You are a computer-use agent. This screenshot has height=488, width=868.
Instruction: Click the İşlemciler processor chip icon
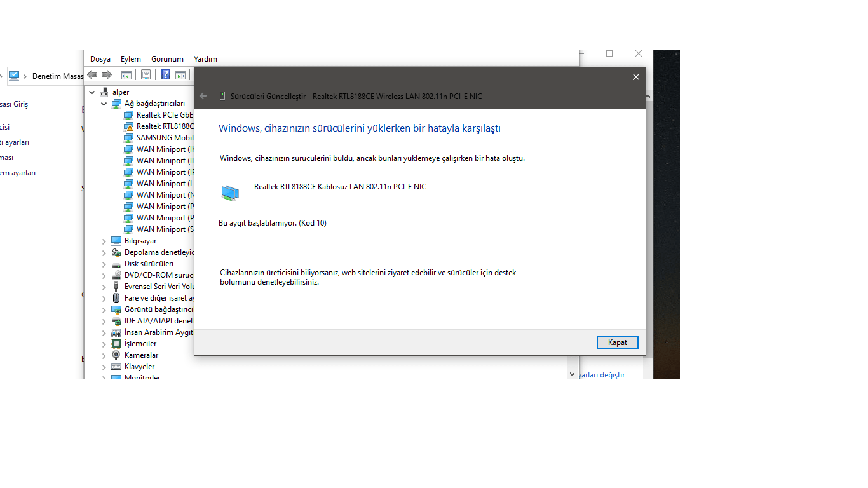[116, 344]
